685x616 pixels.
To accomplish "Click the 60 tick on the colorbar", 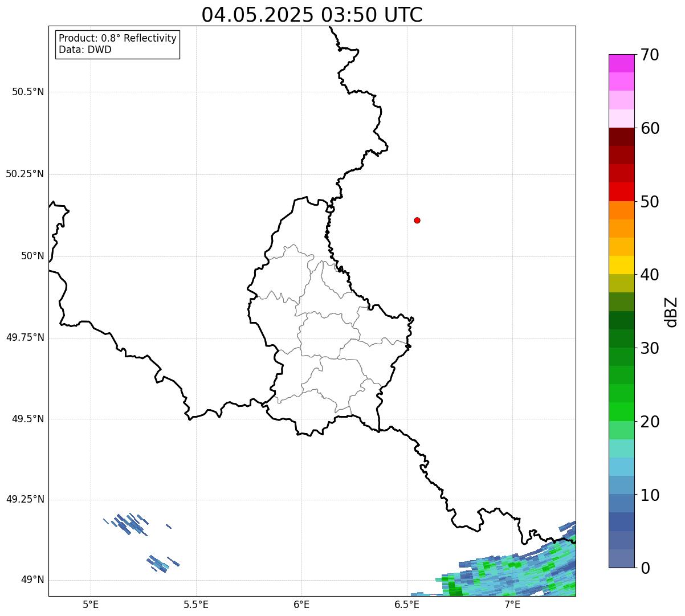I will point(650,128).
